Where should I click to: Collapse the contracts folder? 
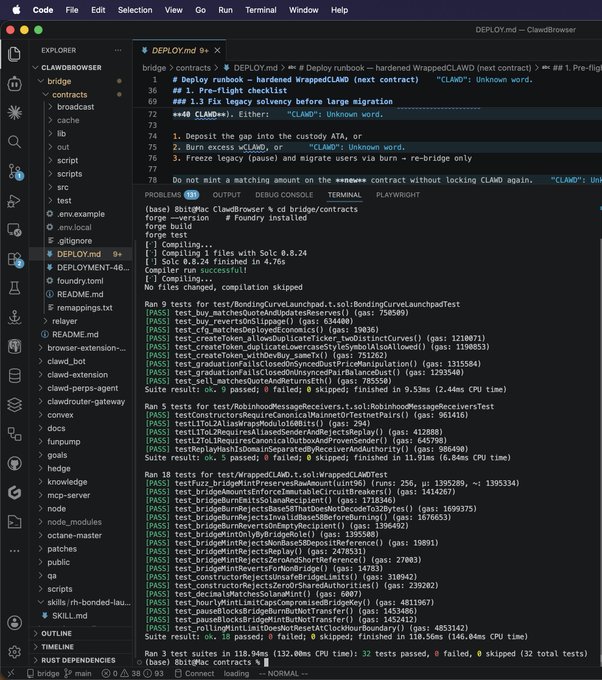pyautogui.click(x=69, y=95)
